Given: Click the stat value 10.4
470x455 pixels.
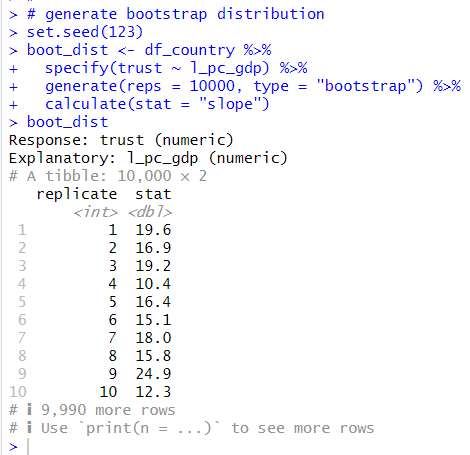Looking at the screenshot, I should tap(153, 284).
